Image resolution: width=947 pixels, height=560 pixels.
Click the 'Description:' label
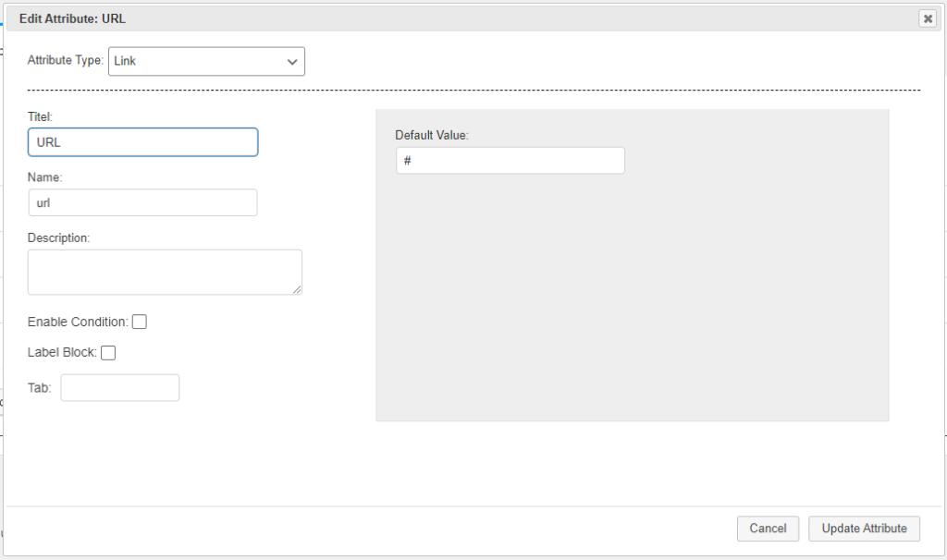click(x=58, y=237)
